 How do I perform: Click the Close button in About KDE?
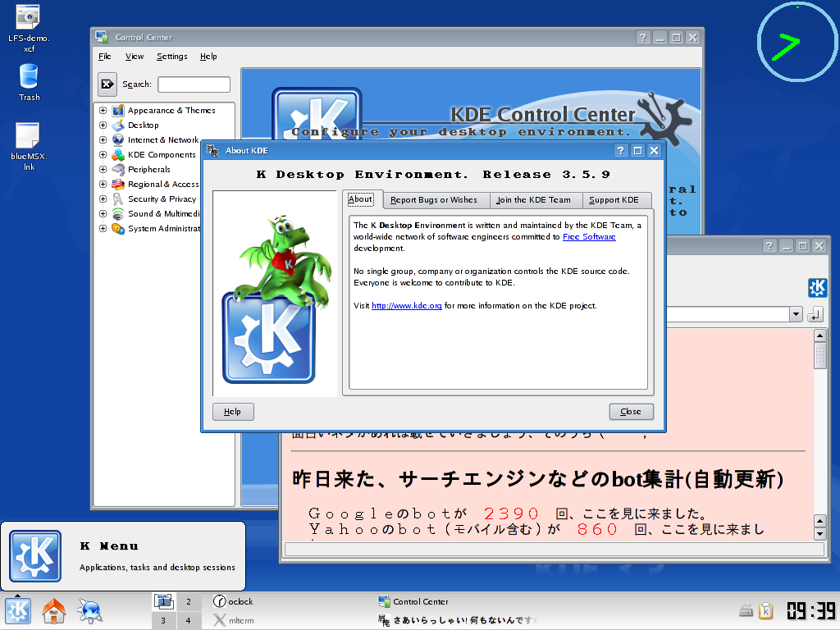[x=631, y=412]
